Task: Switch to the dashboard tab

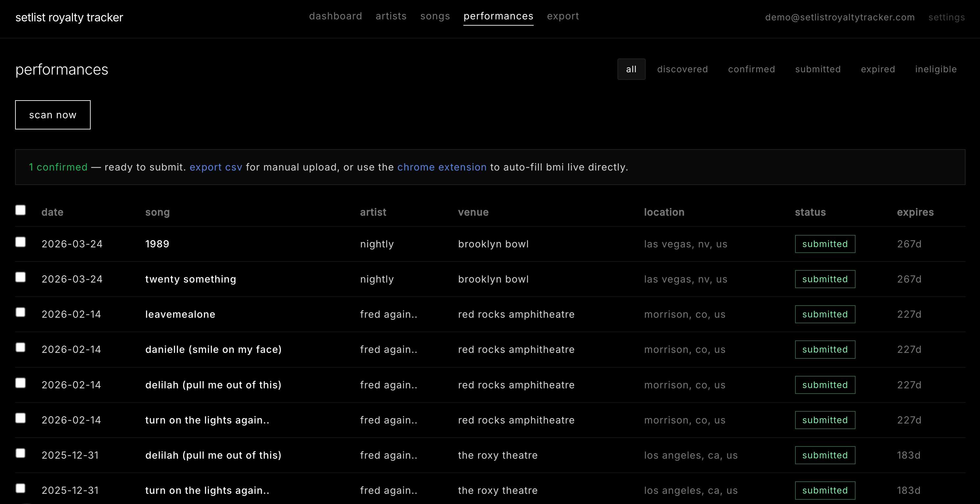Action: tap(336, 16)
